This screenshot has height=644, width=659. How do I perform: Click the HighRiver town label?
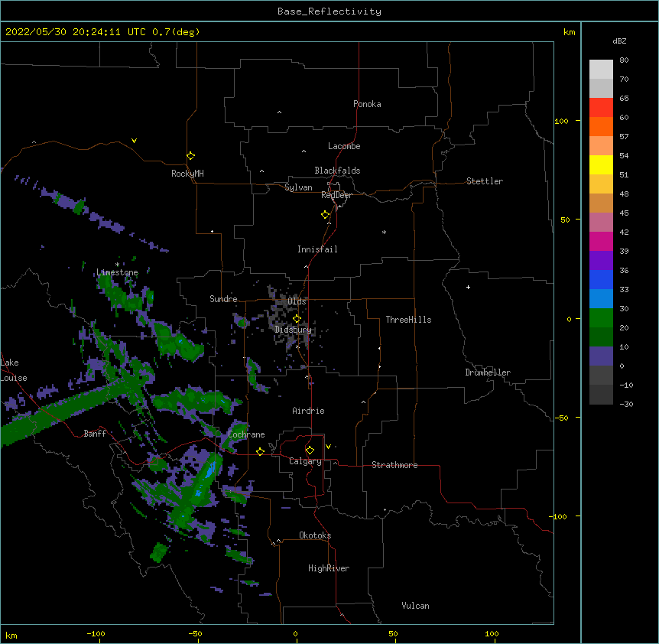329,568
